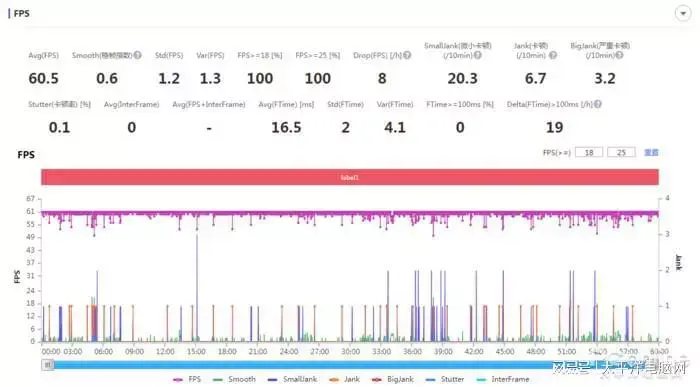Click the Jank value 6.7
700x387 pixels.
[x=535, y=79]
